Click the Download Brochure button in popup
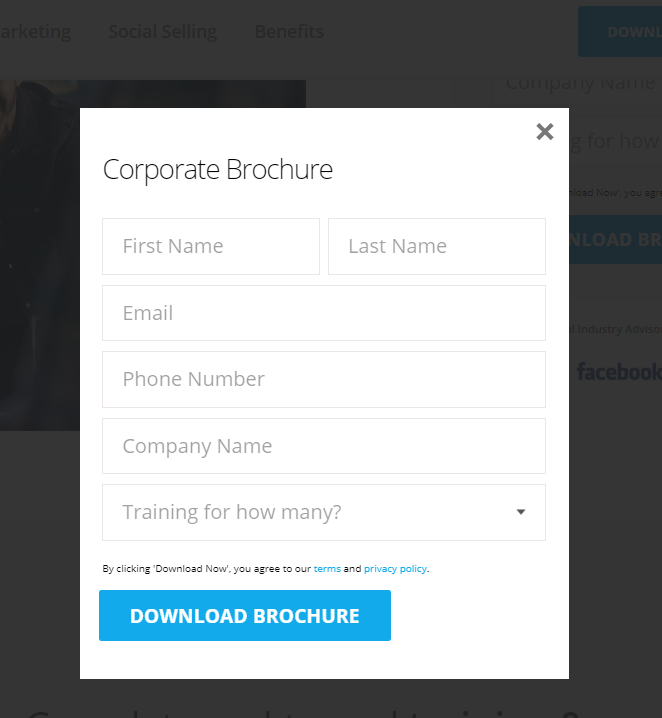The image size is (662, 718). tap(245, 615)
